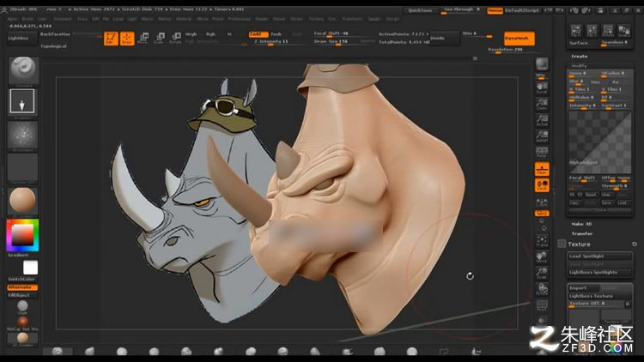Screen dimensions: 644x362
Task: Toggle BackfaceMask option
Action: click(x=56, y=34)
